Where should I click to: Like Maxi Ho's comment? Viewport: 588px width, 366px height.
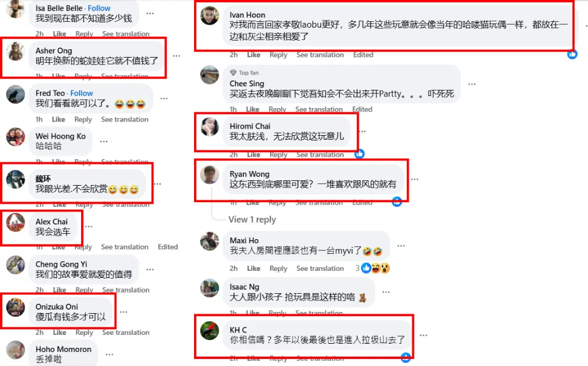(x=253, y=268)
